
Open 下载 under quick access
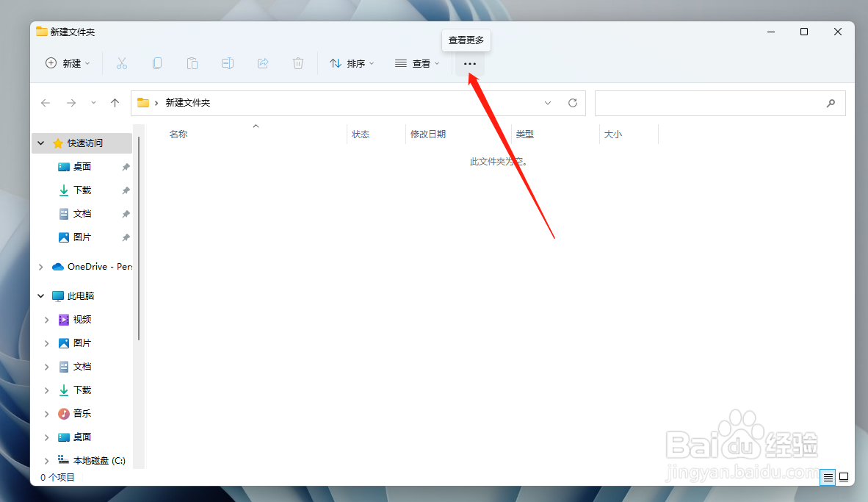click(x=82, y=190)
